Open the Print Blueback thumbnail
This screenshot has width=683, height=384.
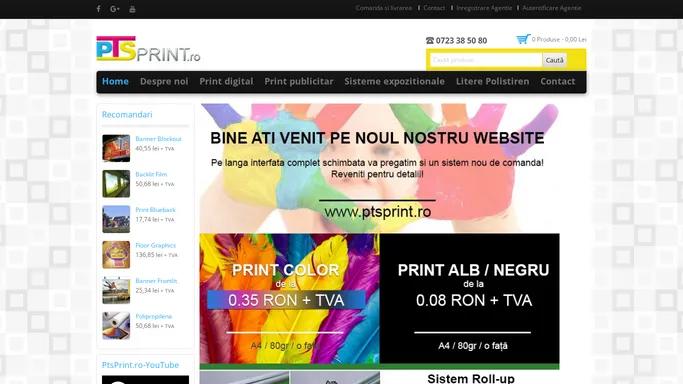[x=116, y=219]
